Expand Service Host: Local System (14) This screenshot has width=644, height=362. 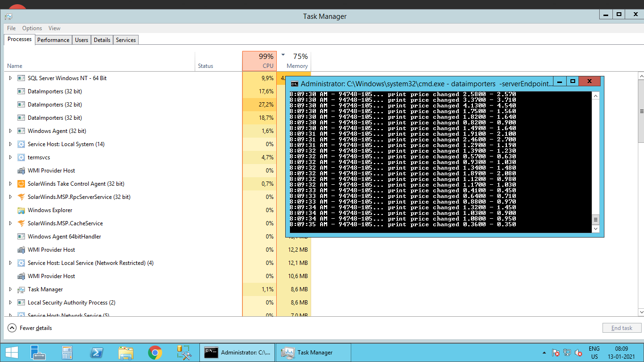tap(10, 144)
